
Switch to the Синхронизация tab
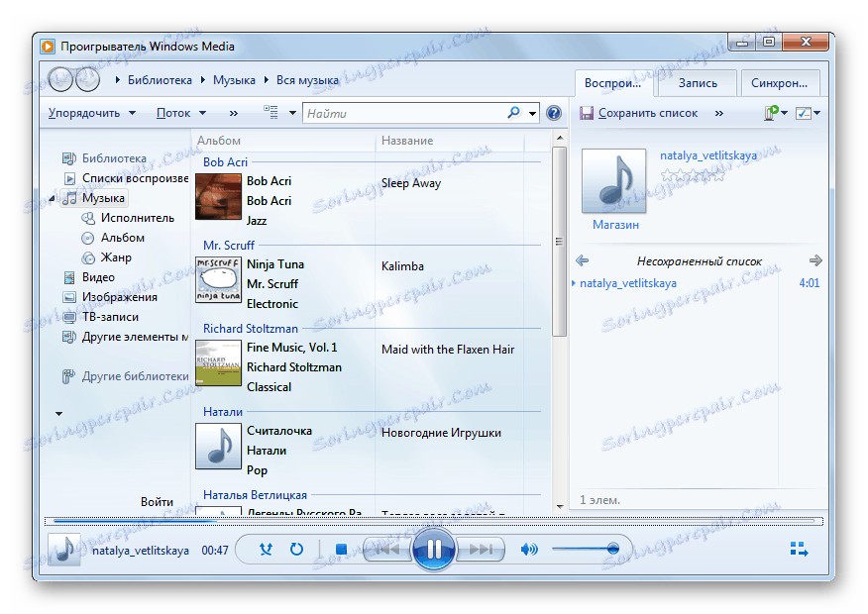780,83
